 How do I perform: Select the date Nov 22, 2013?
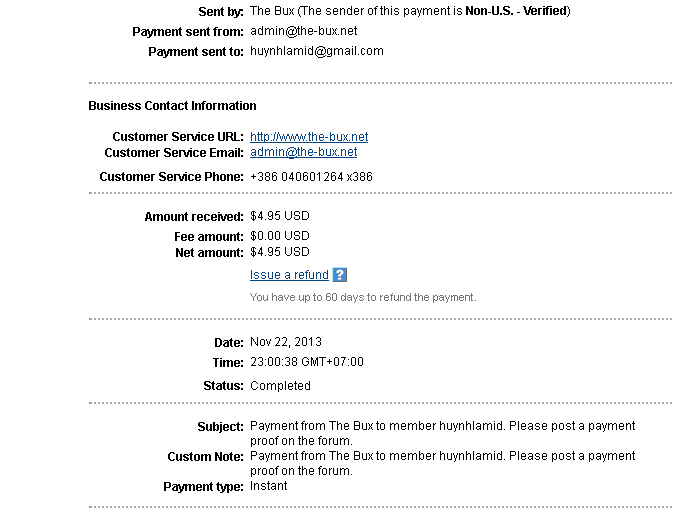tap(286, 342)
